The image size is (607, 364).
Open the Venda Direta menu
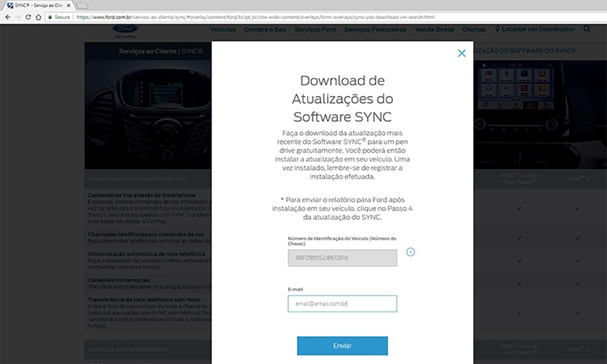pos(434,29)
